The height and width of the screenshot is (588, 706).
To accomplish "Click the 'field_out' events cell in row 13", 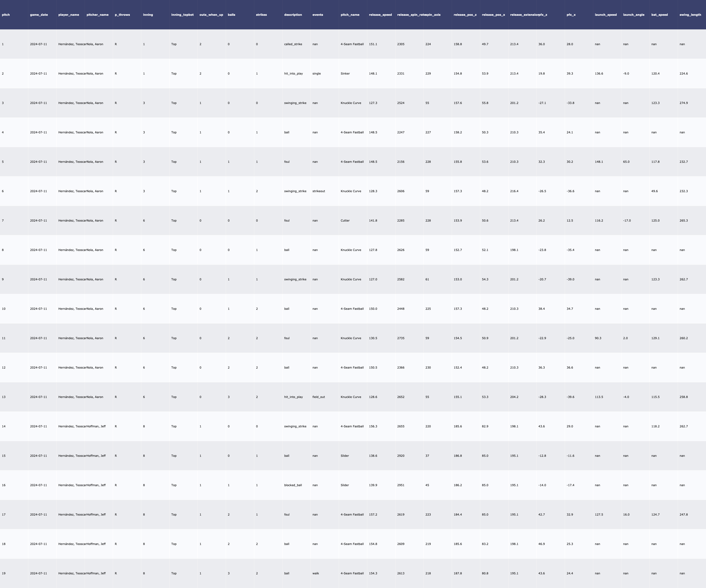I will 318,397.
